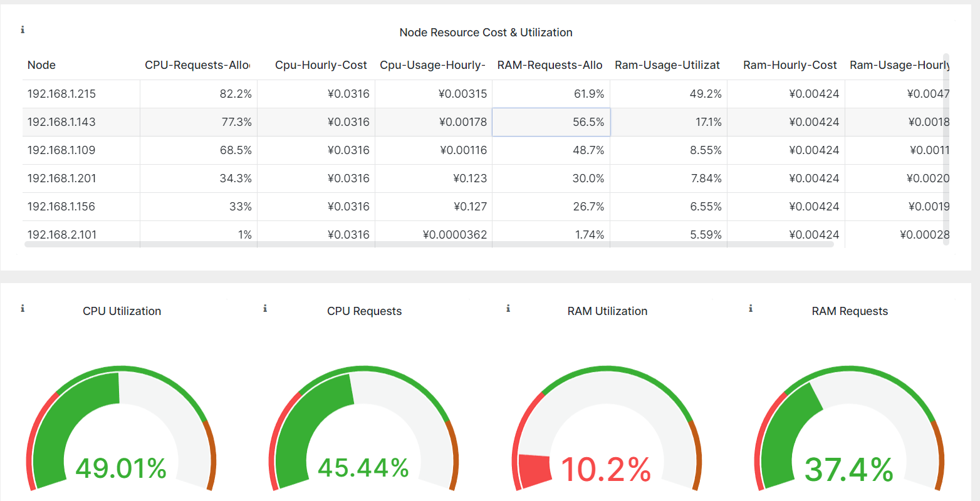Sort by RAM-Requests-Allocation column header
Screen dimensions: 980x501
(x=550, y=65)
